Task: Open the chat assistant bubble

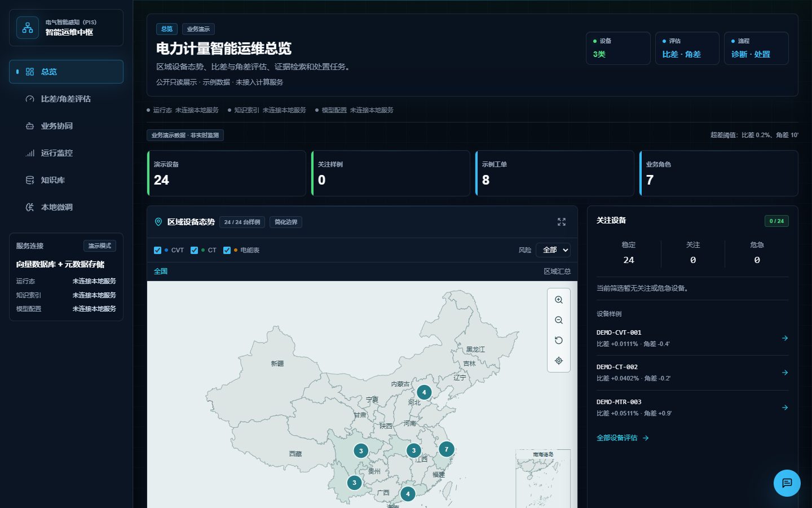Action: click(787, 483)
